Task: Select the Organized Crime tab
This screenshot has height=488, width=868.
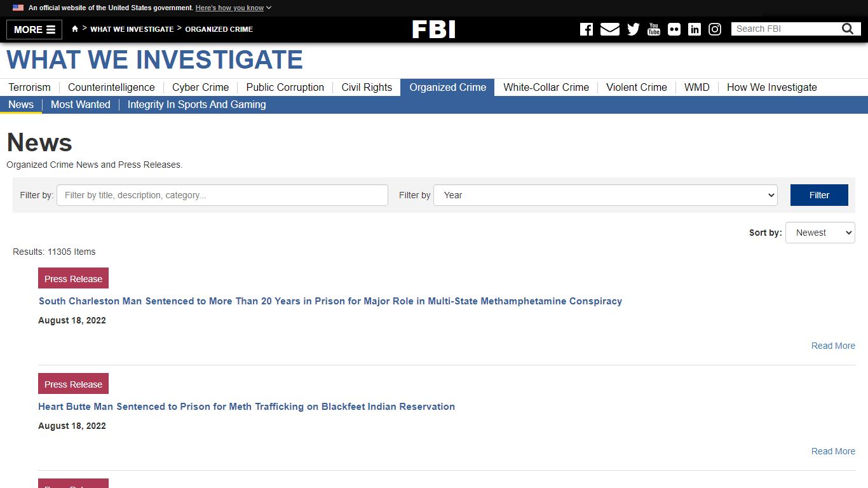Action: tap(447, 87)
